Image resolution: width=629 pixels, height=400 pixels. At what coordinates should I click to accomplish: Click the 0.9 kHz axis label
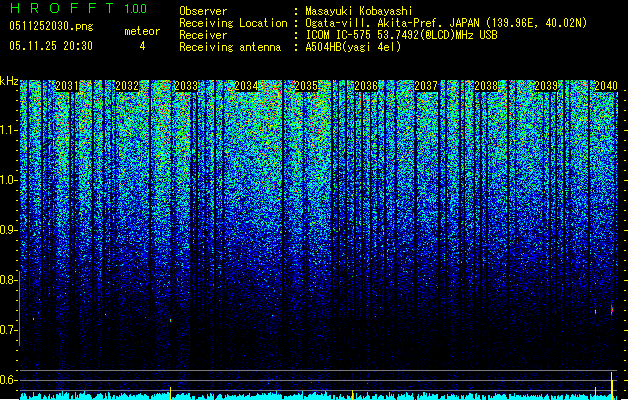[x=7, y=230]
